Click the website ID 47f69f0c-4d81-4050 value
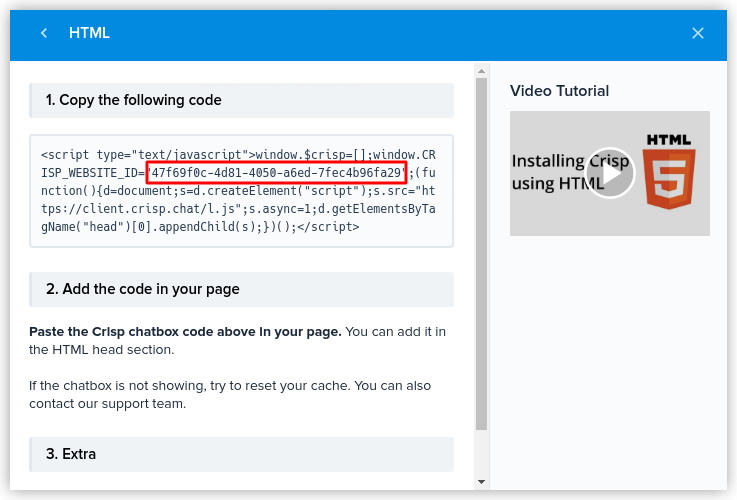The image size is (737, 500). pos(276,173)
